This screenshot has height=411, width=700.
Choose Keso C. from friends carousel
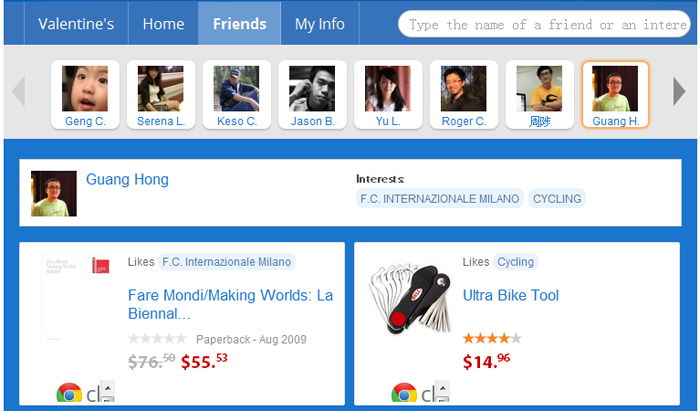236,95
